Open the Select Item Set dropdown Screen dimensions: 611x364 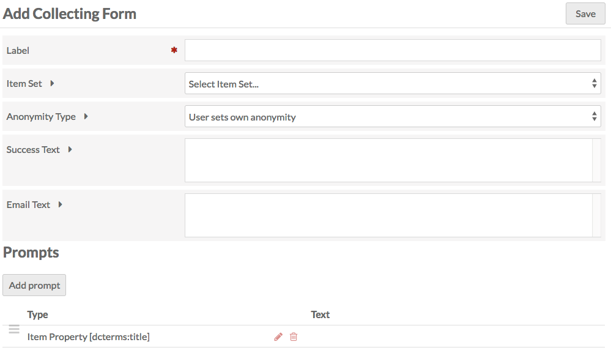pos(393,83)
